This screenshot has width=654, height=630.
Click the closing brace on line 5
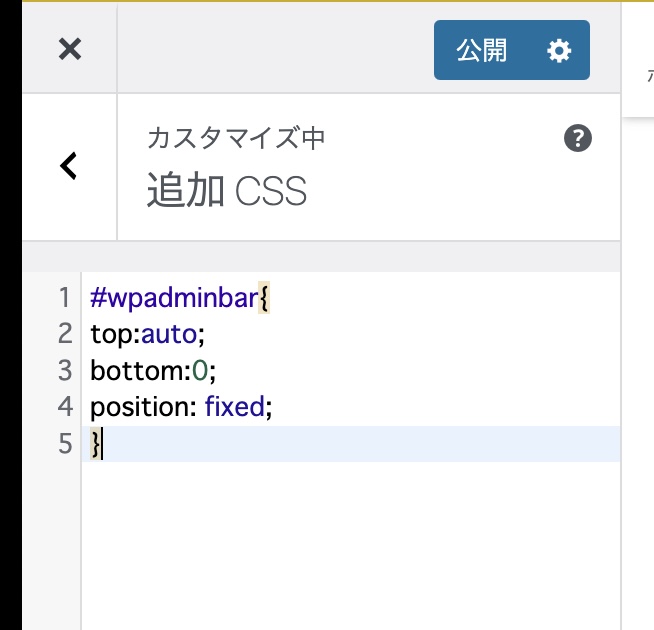click(95, 443)
